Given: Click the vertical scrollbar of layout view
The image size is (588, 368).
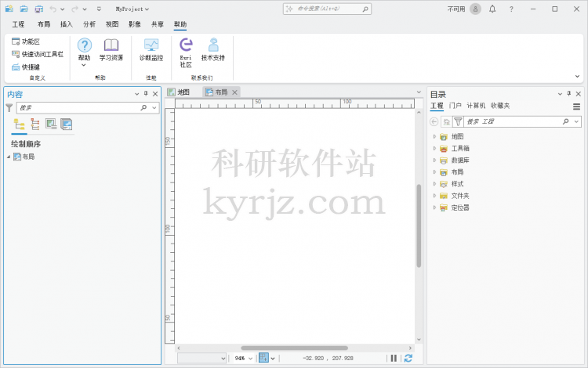Looking at the screenshot, I should click(419, 225).
